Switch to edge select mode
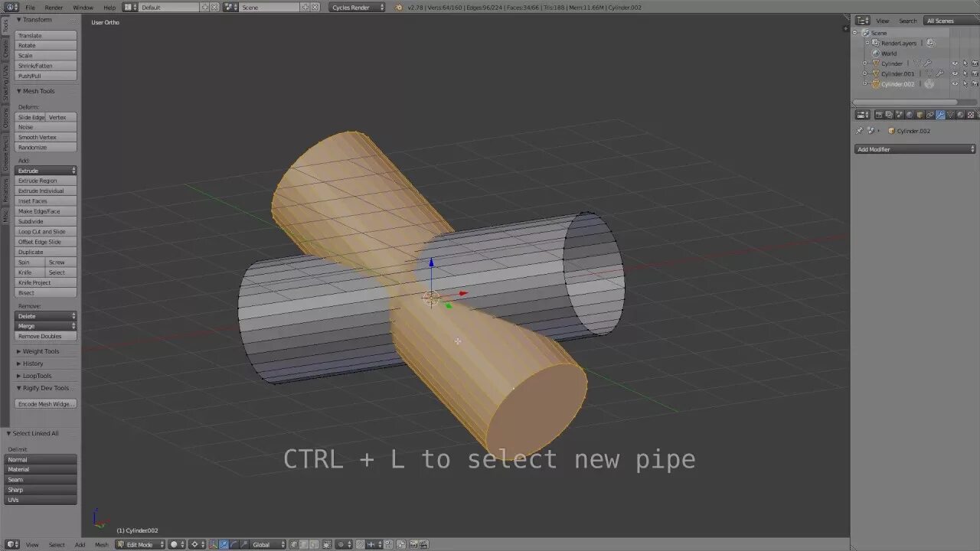This screenshot has height=551, width=980. [304, 544]
